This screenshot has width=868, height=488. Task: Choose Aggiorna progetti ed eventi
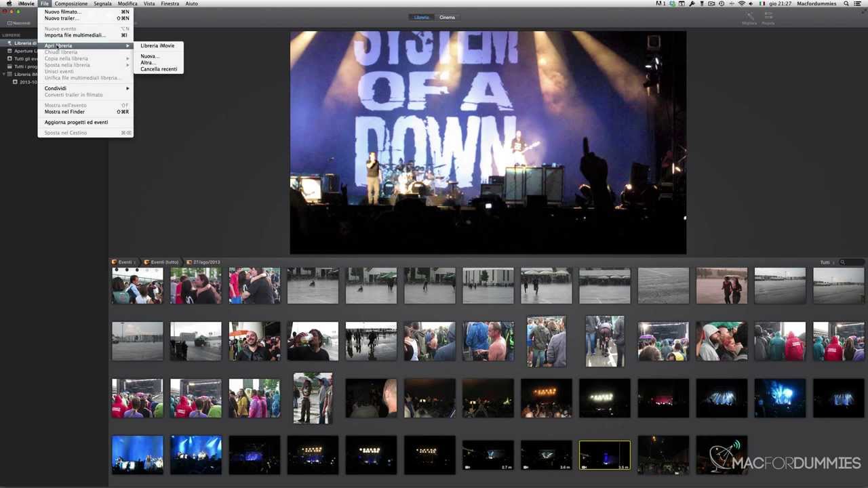tap(85, 123)
